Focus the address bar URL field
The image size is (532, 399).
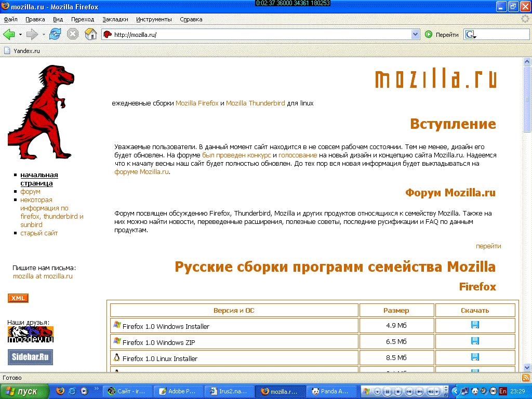point(261,35)
